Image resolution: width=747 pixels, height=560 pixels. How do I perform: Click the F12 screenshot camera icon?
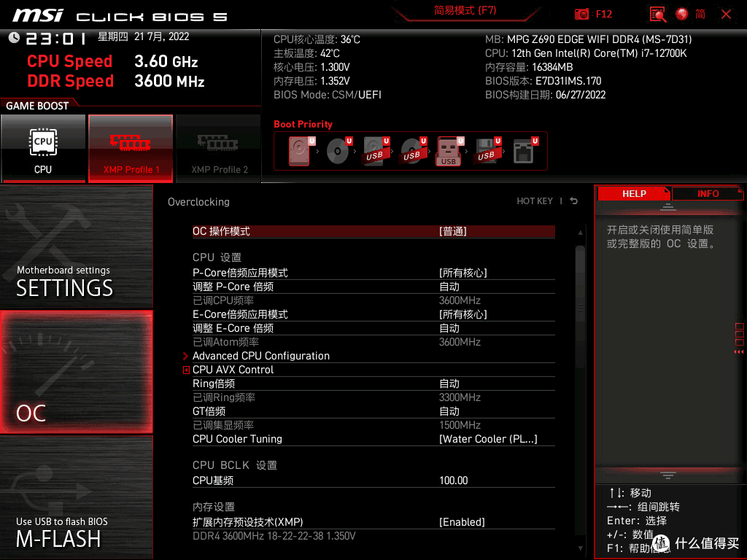click(581, 15)
